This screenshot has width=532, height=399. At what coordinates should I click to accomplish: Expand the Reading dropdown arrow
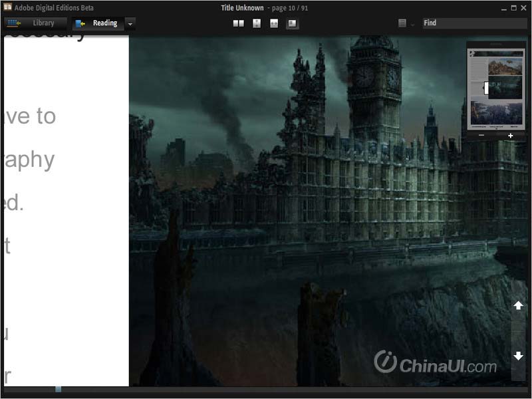[x=130, y=23]
